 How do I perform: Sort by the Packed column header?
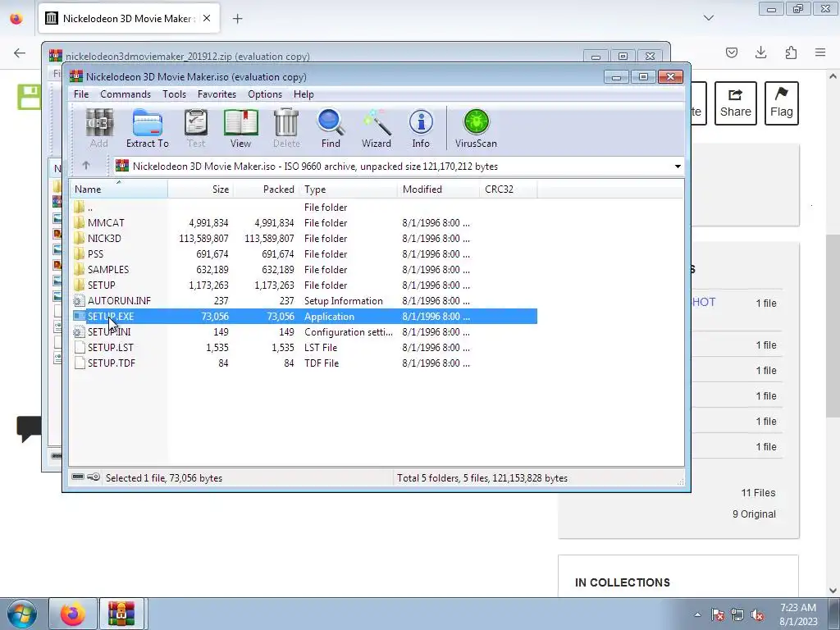267,189
